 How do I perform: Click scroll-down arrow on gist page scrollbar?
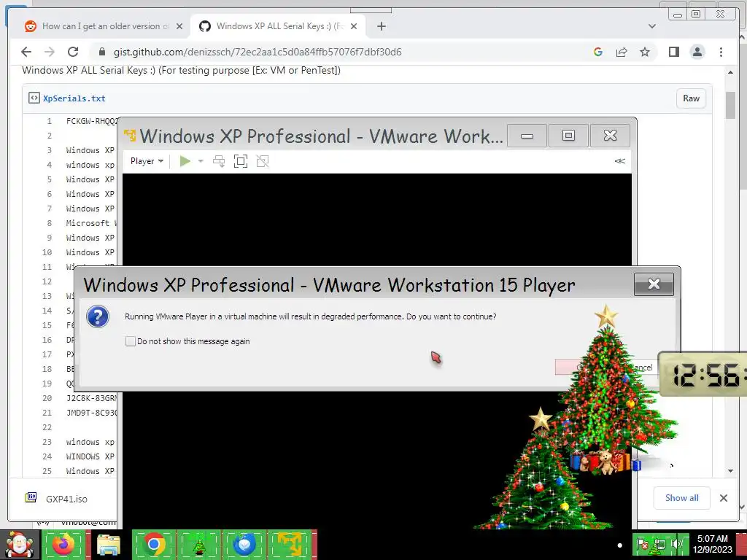point(730,471)
